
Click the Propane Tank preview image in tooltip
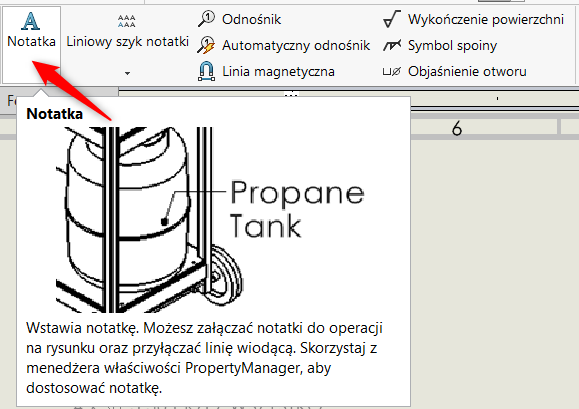[x=210, y=220]
